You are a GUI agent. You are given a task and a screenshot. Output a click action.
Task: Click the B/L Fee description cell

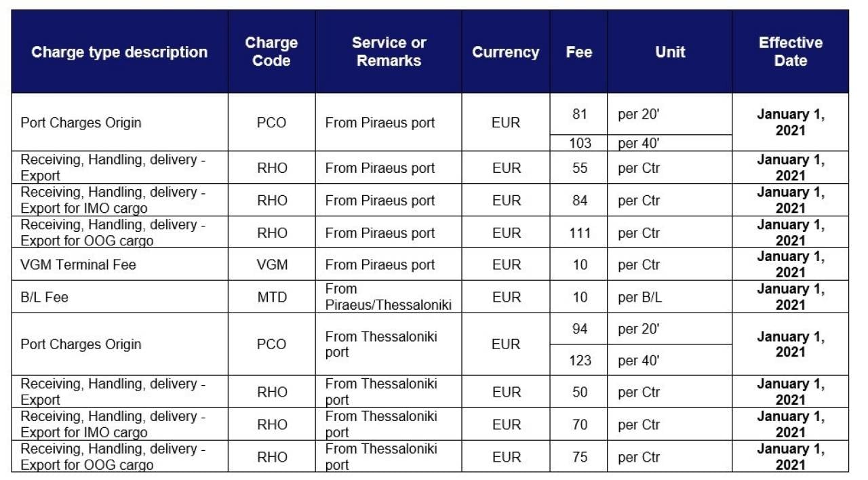[119, 297]
